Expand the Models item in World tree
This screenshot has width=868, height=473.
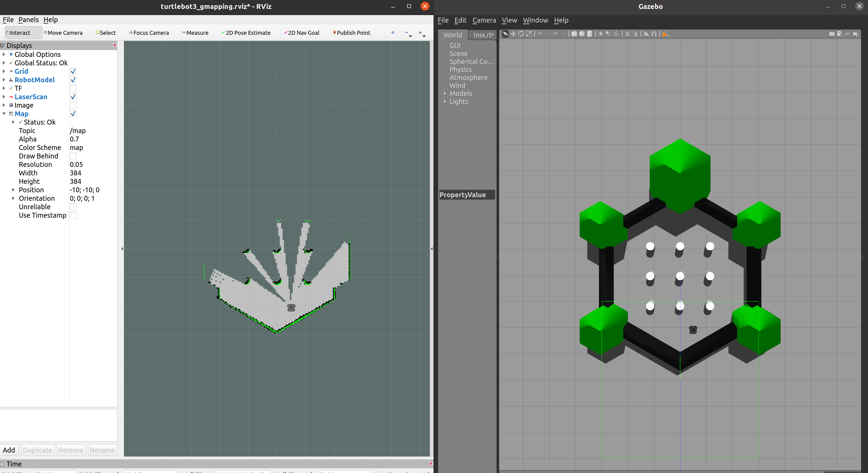pos(445,93)
